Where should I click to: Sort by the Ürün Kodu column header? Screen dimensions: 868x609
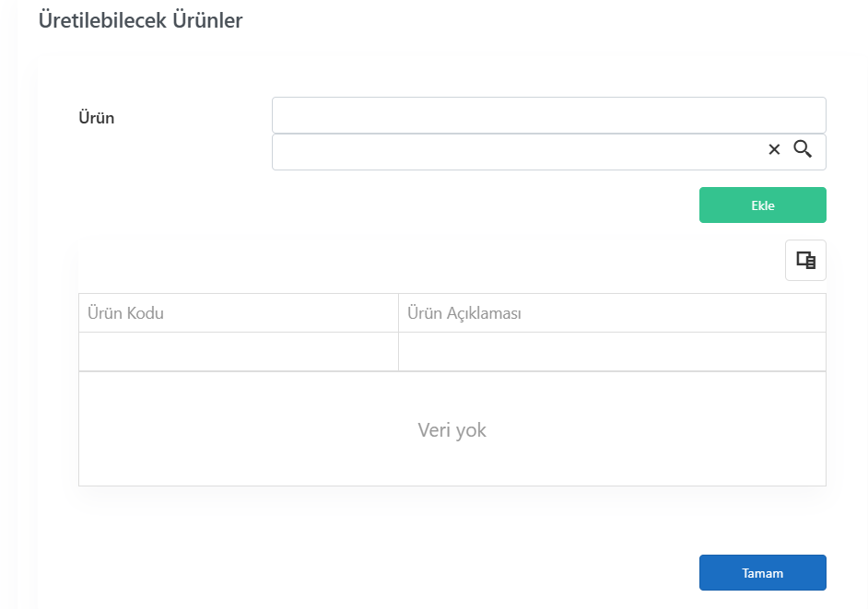click(239, 313)
